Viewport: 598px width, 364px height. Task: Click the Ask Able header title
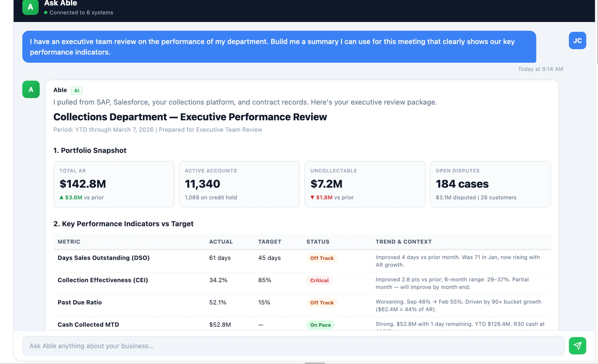coord(61,3)
